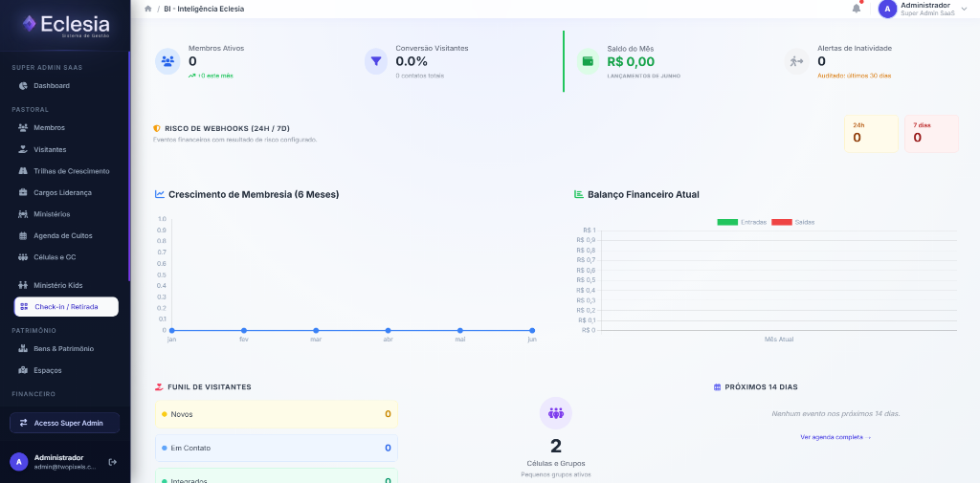Click the Saldo do Mês wallet icon

[x=589, y=61]
